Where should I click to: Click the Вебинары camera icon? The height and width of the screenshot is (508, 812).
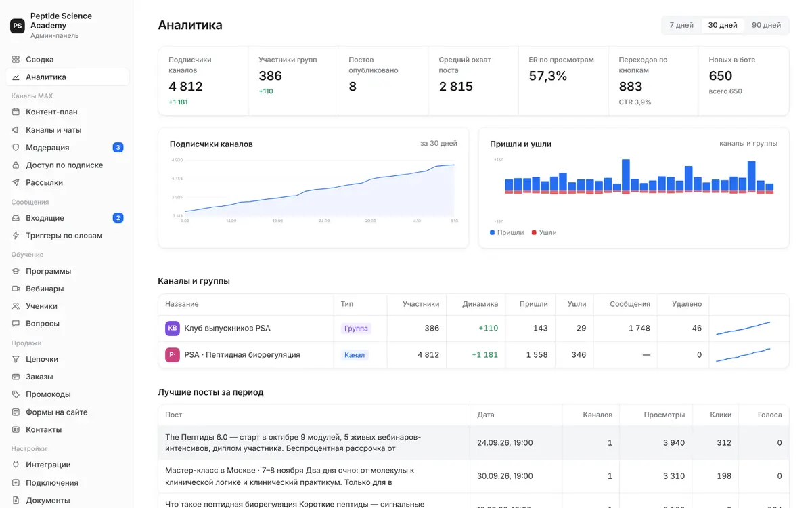pos(16,289)
